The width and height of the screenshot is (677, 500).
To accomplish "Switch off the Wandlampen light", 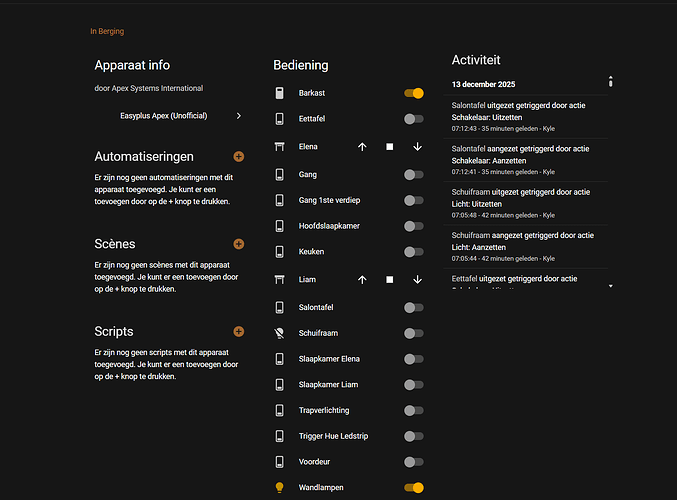I will click(x=414, y=488).
